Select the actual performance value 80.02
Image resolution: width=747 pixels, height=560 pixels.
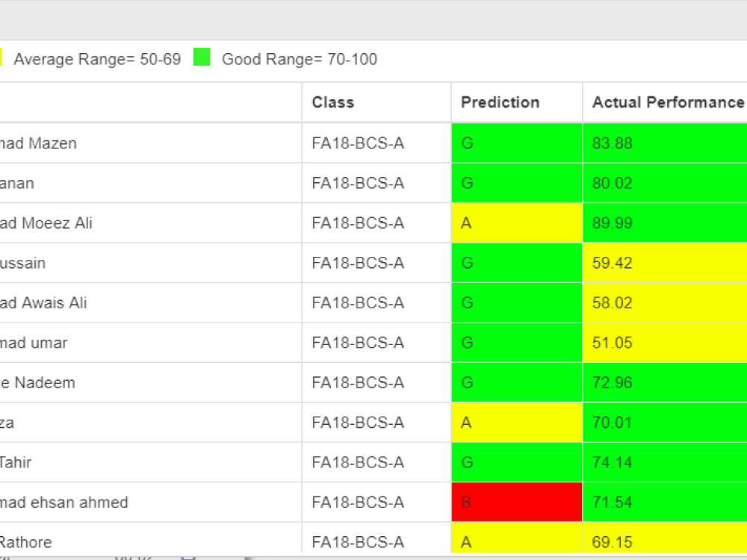(613, 183)
